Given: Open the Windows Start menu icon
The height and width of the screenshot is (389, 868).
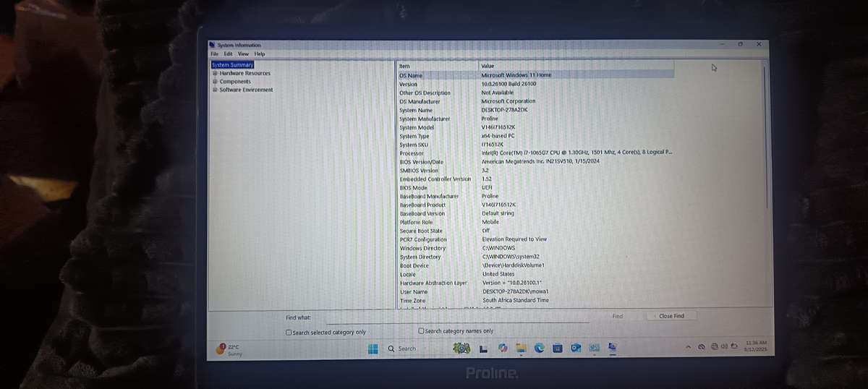Looking at the screenshot, I should coord(373,349).
